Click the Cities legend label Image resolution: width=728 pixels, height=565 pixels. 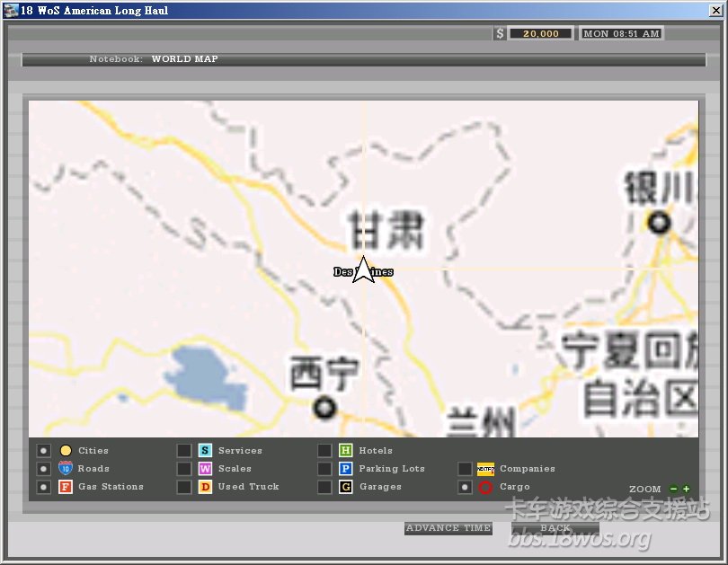point(93,450)
